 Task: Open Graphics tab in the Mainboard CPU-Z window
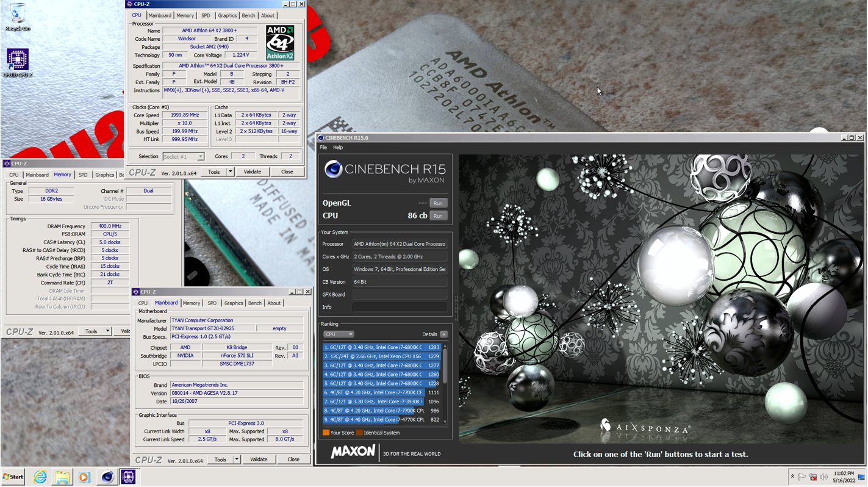point(233,303)
